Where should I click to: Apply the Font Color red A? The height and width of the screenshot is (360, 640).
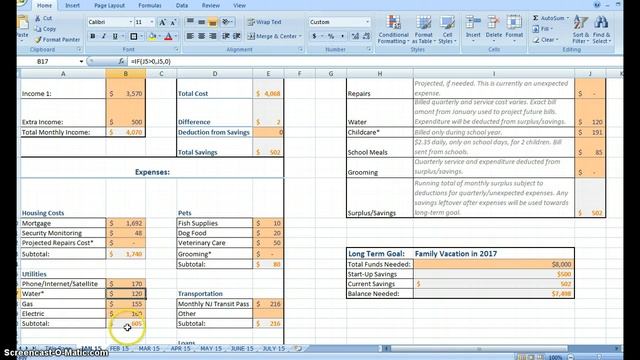[x=168, y=37]
